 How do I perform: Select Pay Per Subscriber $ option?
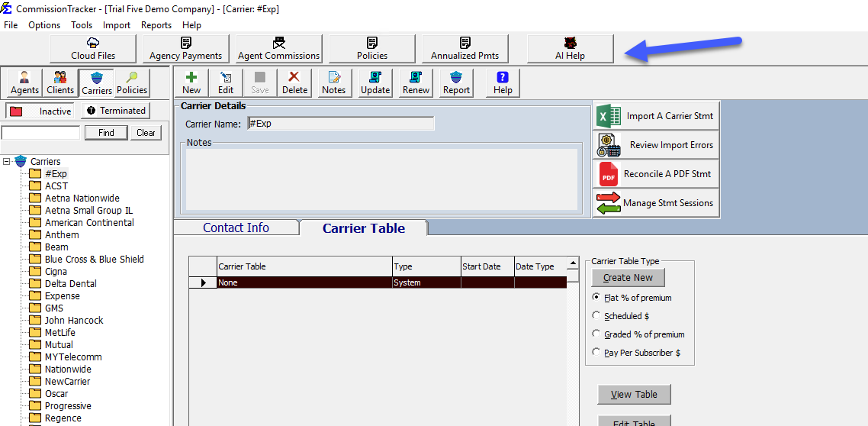[x=596, y=352]
